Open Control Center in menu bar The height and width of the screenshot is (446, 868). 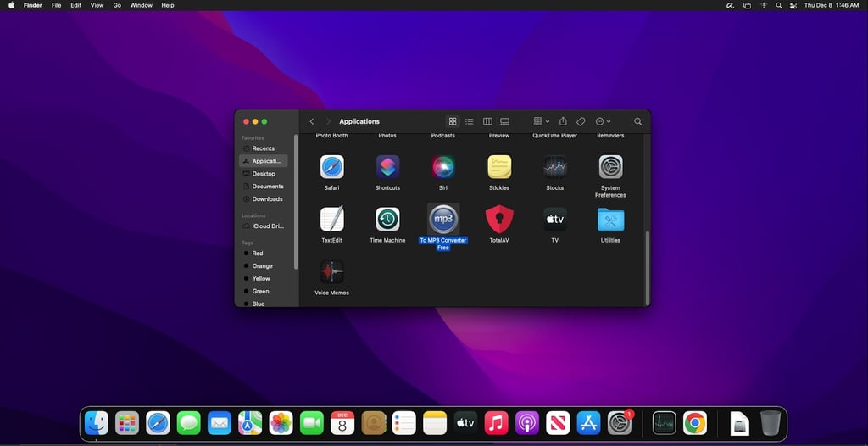pyautogui.click(x=793, y=5)
